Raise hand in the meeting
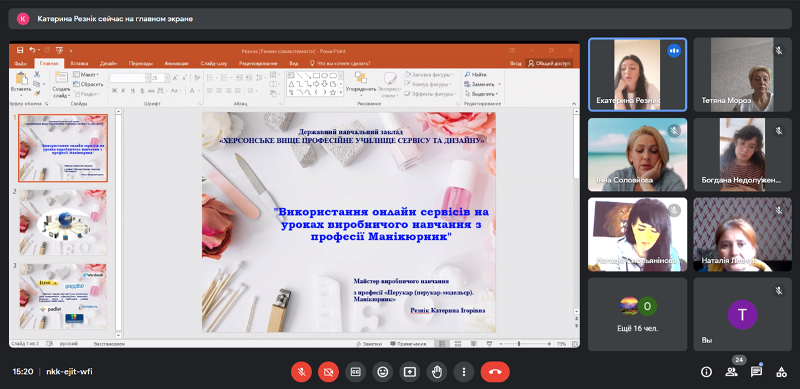This screenshot has height=389, width=800. pyautogui.click(x=437, y=372)
